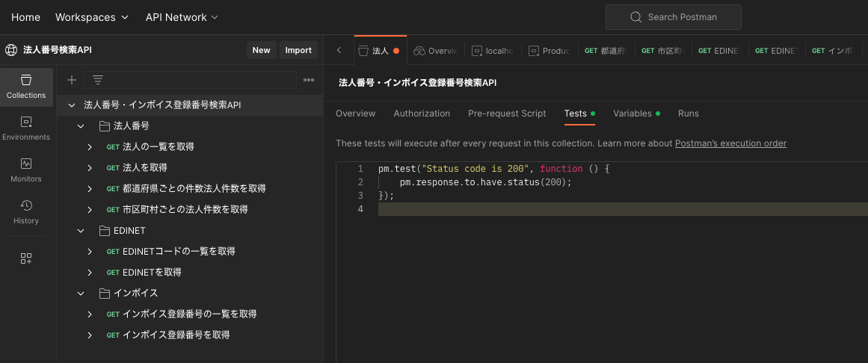Click empty line 4 in the tests editor
This screenshot has height=363, width=868.
[x=623, y=209]
